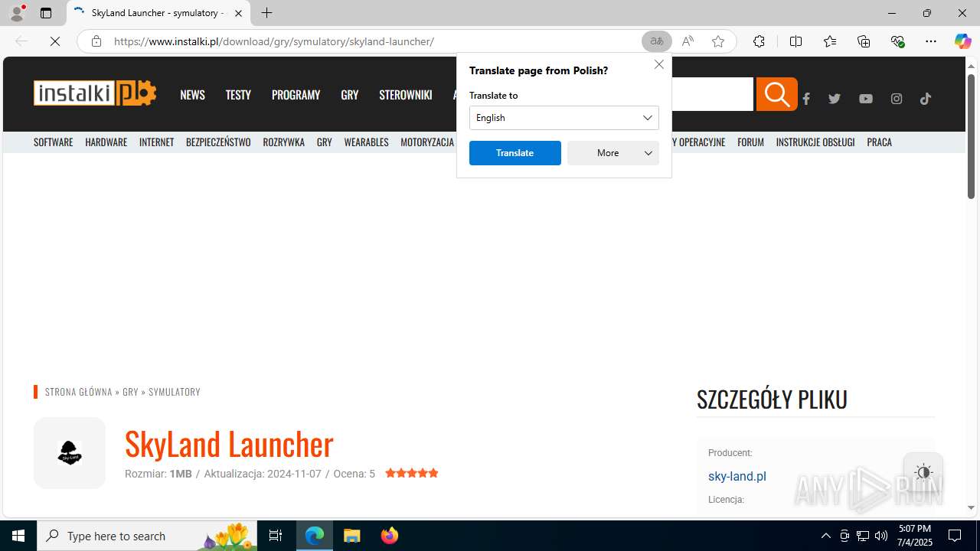This screenshot has height=551, width=980.
Task: Open the Favorites list icon
Action: point(830,41)
